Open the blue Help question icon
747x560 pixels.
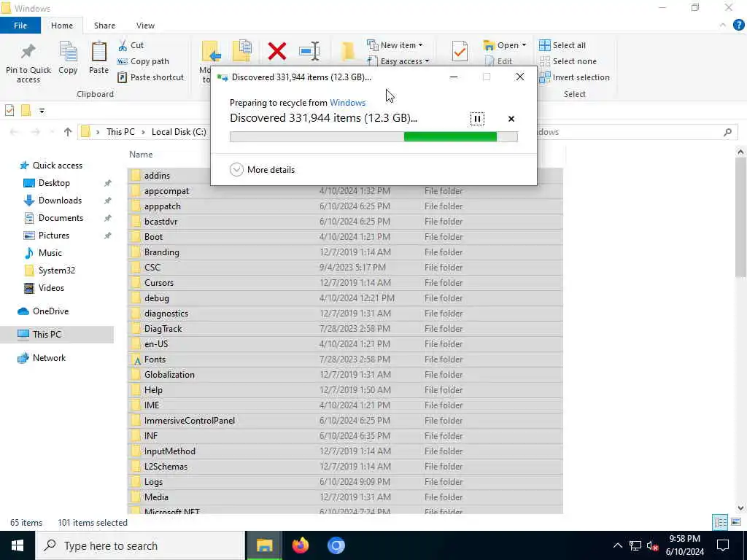[x=738, y=26]
